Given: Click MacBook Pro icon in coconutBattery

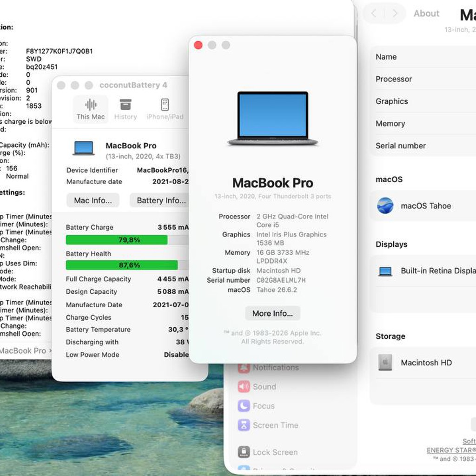Looking at the screenshot, I should (84, 148).
